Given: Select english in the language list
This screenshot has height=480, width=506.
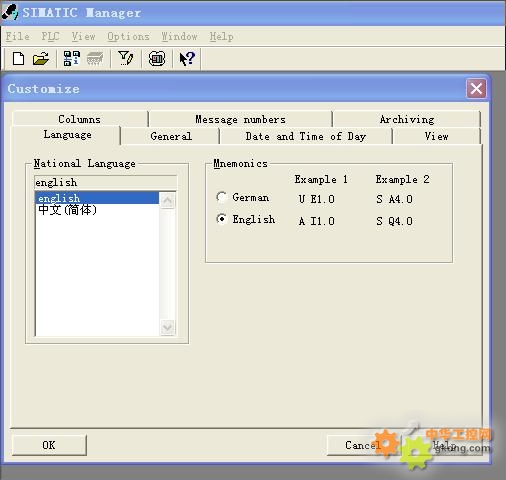Looking at the screenshot, I should [97, 198].
